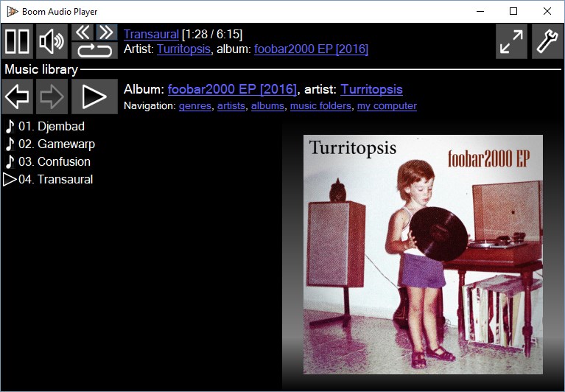Skip to previous track with double-left arrows
The height and width of the screenshot is (392, 565).
tap(83, 32)
